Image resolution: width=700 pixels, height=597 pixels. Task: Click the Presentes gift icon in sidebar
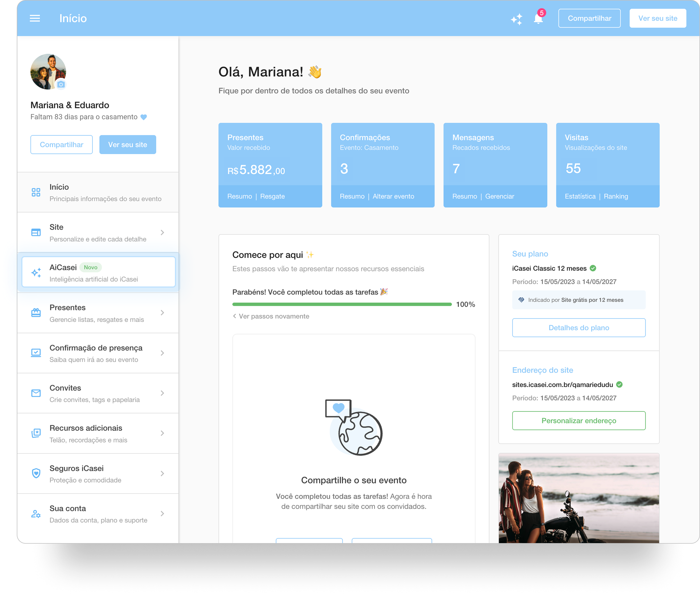36,313
